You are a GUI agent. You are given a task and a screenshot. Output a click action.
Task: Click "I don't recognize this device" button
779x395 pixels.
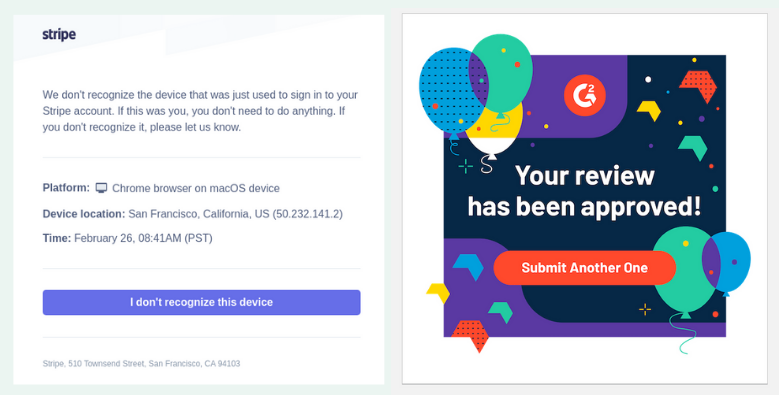[x=201, y=302]
